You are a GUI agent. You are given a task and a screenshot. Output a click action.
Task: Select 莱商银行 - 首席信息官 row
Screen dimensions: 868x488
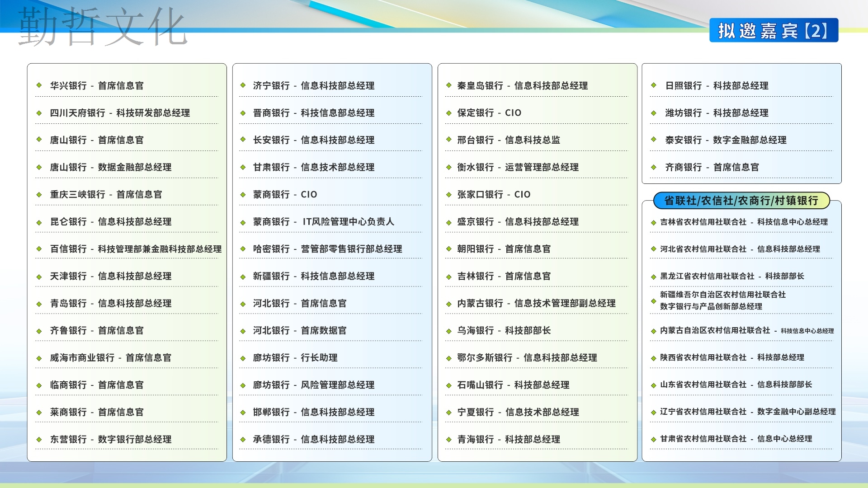pyautogui.click(x=97, y=412)
